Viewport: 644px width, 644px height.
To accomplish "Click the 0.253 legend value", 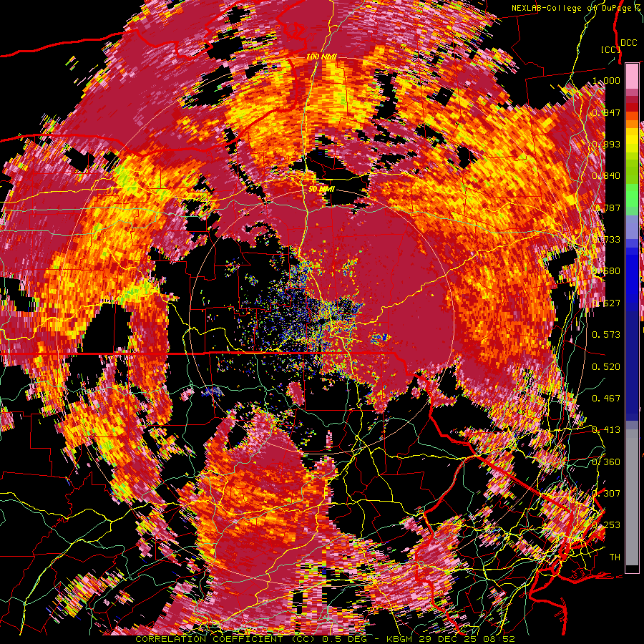I will (x=606, y=525).
